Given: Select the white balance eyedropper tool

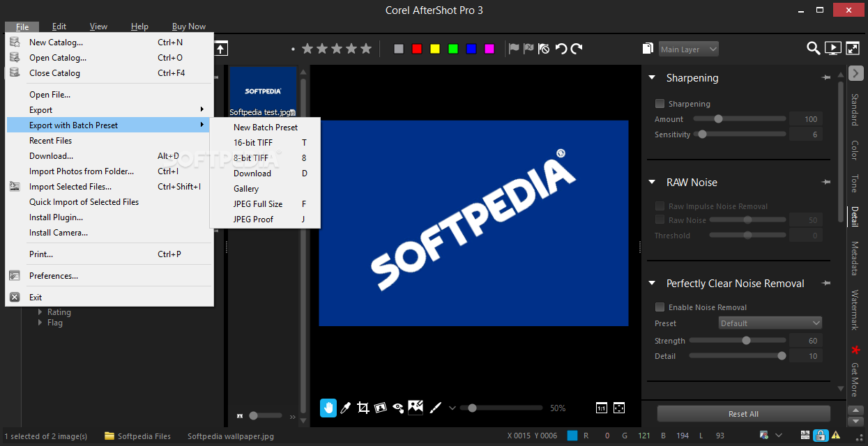Looking at the screenshot, I should [345, 408].
